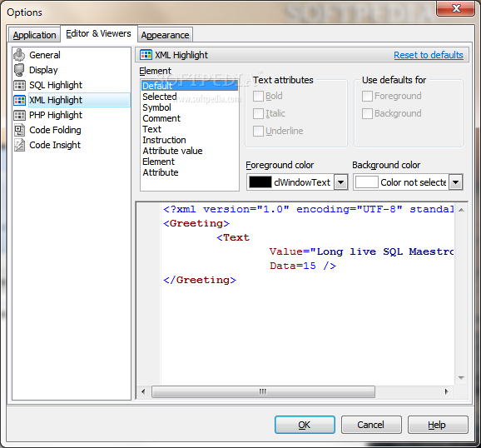
Task: Click black foreground color swatch
Action: point(260,182)
